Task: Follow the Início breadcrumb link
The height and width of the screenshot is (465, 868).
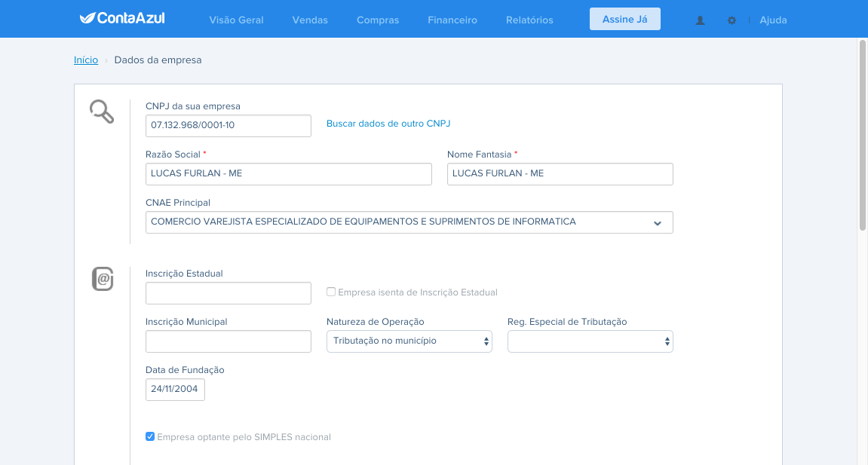Action: tap(86, 60)
